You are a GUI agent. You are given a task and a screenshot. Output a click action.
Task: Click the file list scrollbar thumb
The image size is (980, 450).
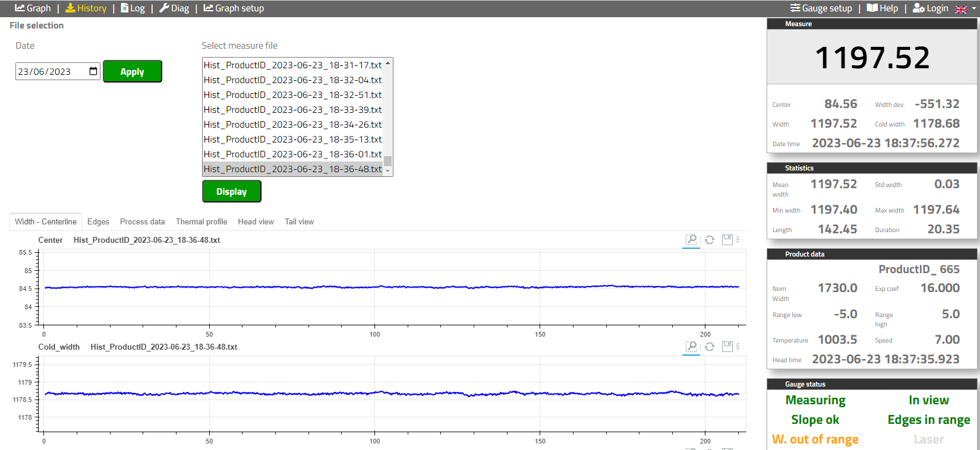387,161
